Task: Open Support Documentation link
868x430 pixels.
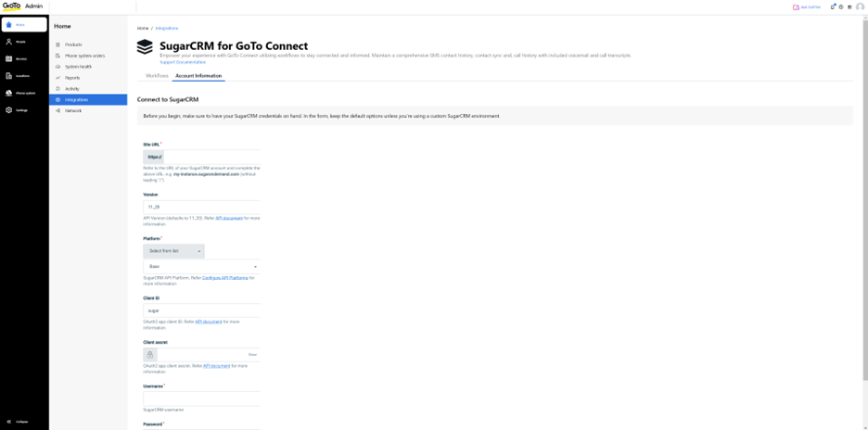Action: (x=176, y=62)
